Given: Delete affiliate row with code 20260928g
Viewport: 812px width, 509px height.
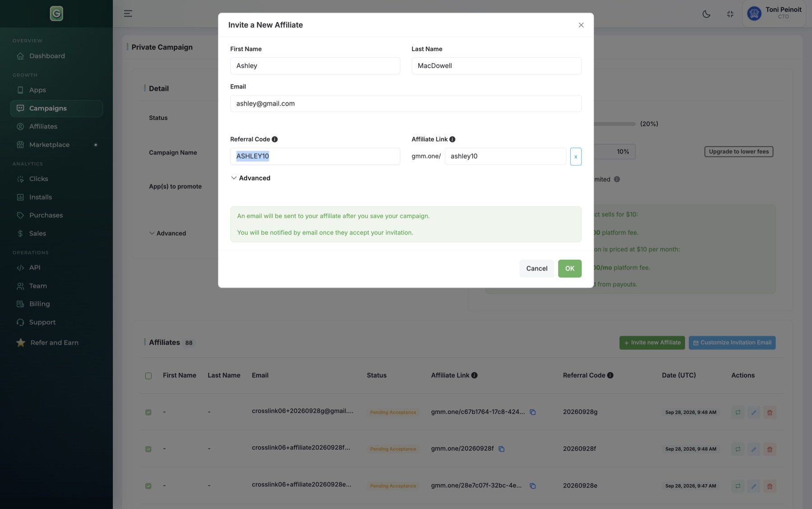Looking at the screenshot, I should click(x=770, y=412).
